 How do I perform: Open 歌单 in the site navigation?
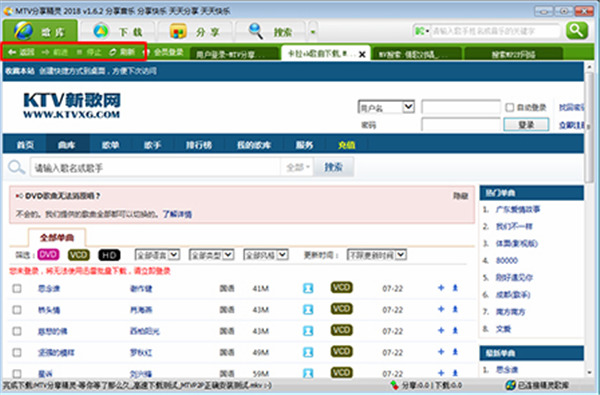click(111, 145)
